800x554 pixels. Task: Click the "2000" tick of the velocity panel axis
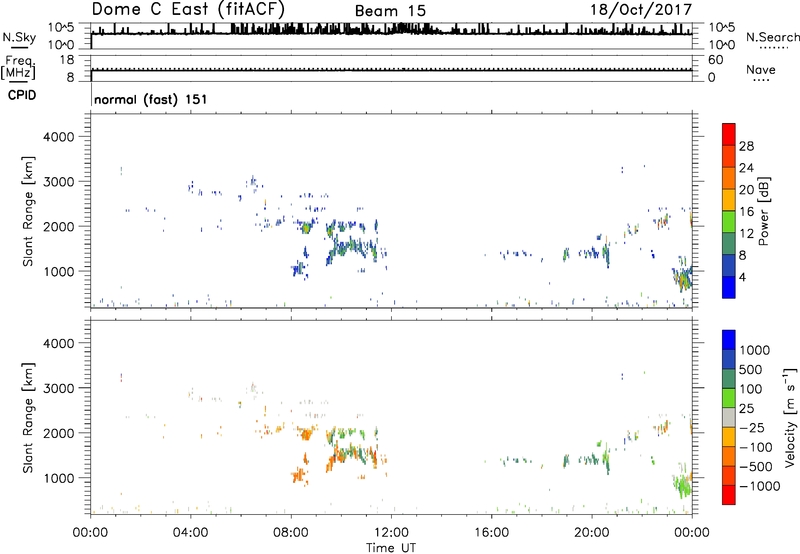coord(59,434)
